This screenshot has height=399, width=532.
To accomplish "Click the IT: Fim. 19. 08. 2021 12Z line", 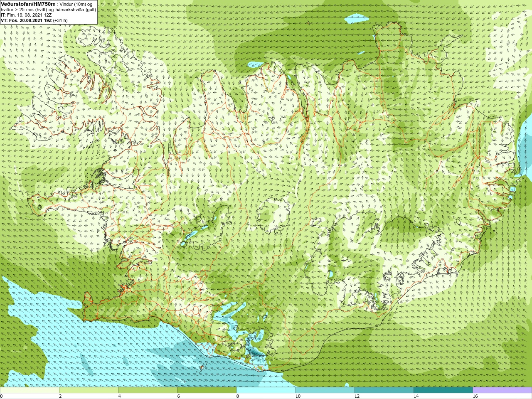I will (26, 15).
